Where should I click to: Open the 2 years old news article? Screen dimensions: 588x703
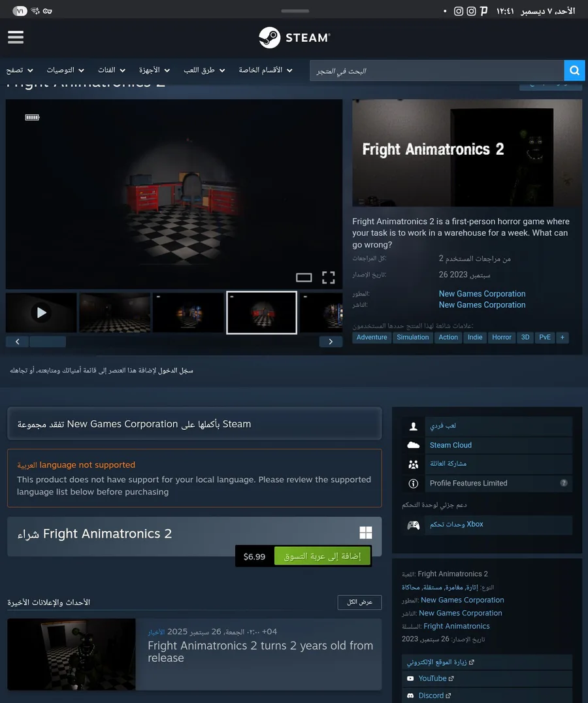pos(261,651)
